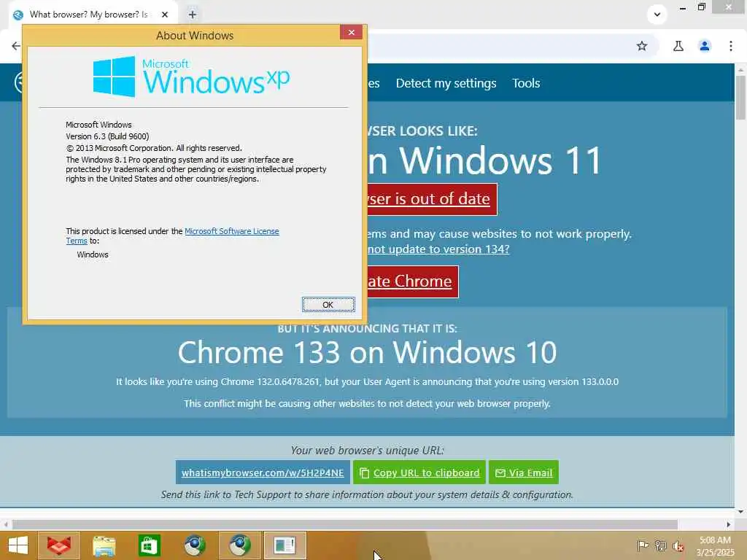Click 'Copy URL to clipboard' button
The image size is (747, 560).
click(x=419, y=472)
